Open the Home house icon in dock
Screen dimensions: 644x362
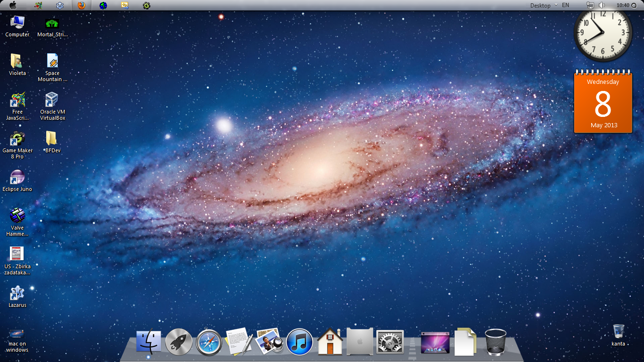pyautogui.click(x=330, y=342)
